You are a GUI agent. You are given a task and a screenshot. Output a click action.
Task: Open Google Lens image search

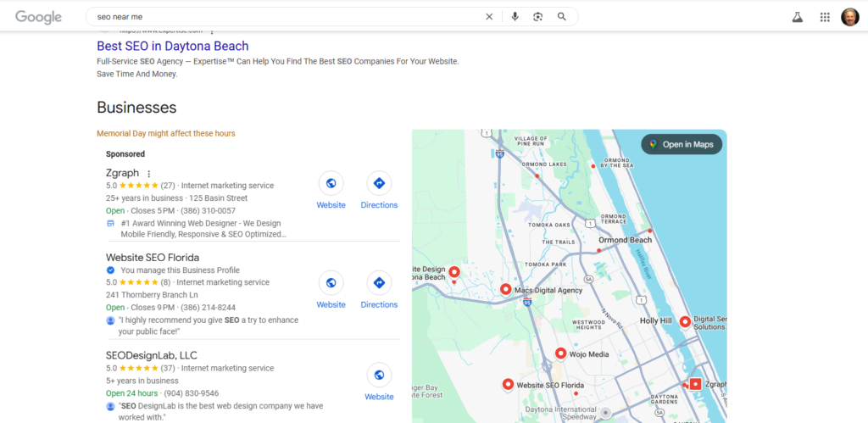537,17
